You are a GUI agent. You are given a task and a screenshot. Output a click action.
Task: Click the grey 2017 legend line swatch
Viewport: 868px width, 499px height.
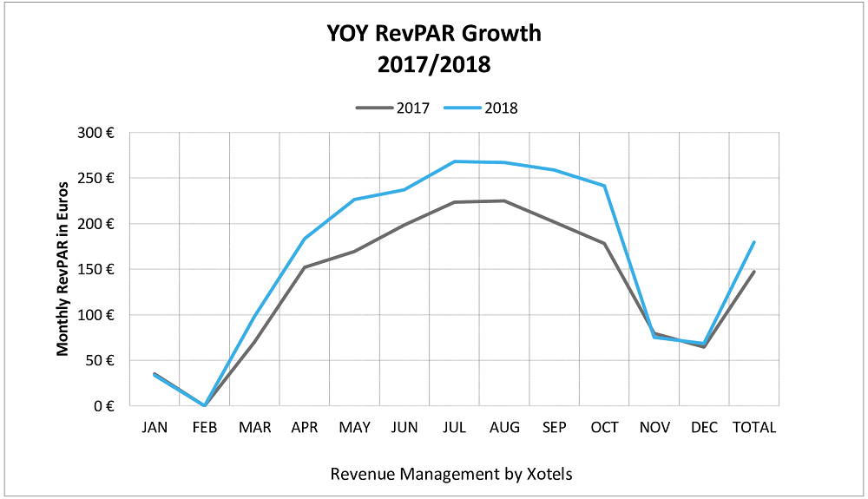(x=374, y=108)
